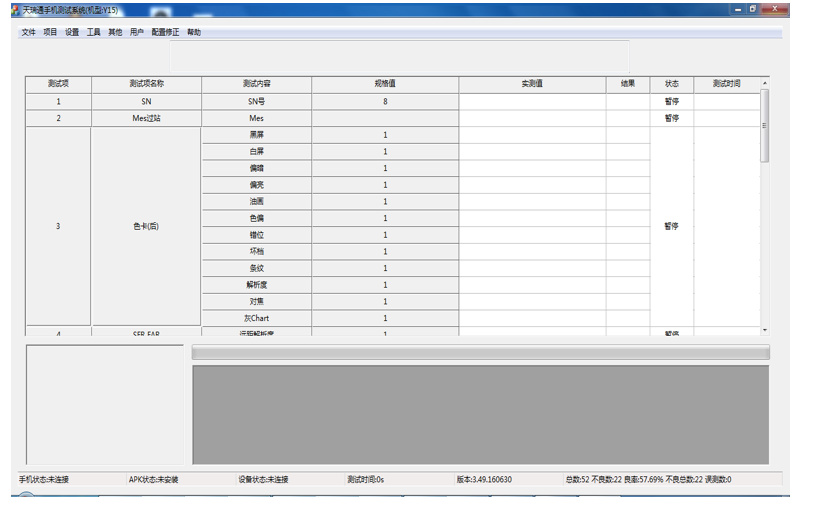
Task: Select test item number 3 cell
Action: tap(58, 226)
